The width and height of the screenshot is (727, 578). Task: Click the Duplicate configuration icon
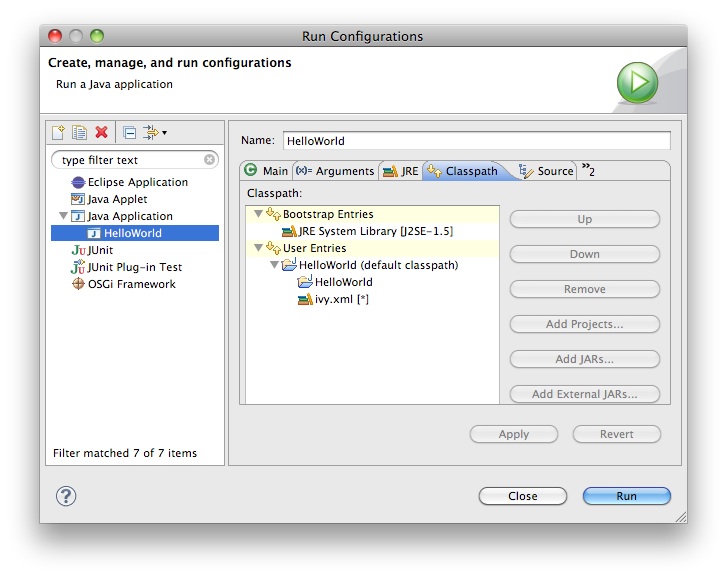pyautogui.click(x=80, y=132)
